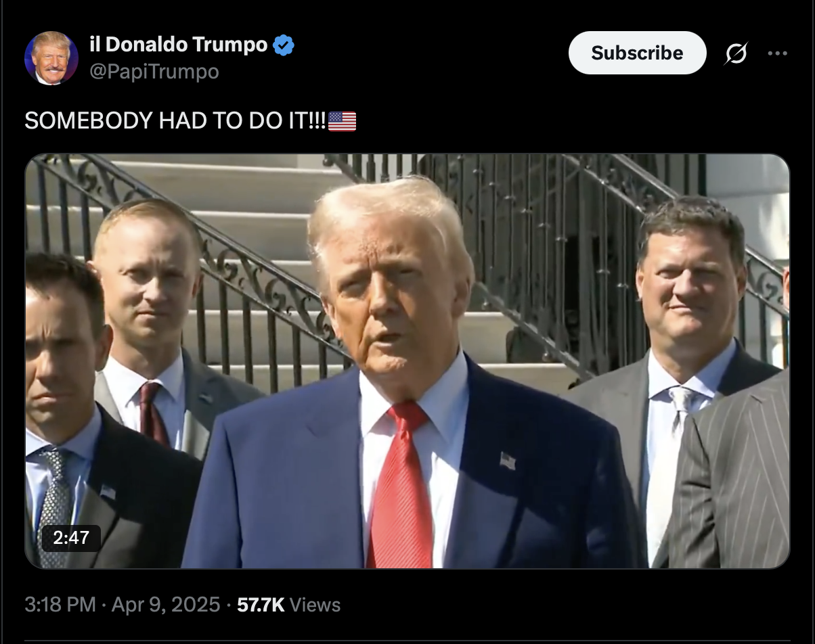The height and width of the screenshot is (644, 815).
Task: Open Grok actions slashed-circle icon
Action: click(x=735, y=53)
